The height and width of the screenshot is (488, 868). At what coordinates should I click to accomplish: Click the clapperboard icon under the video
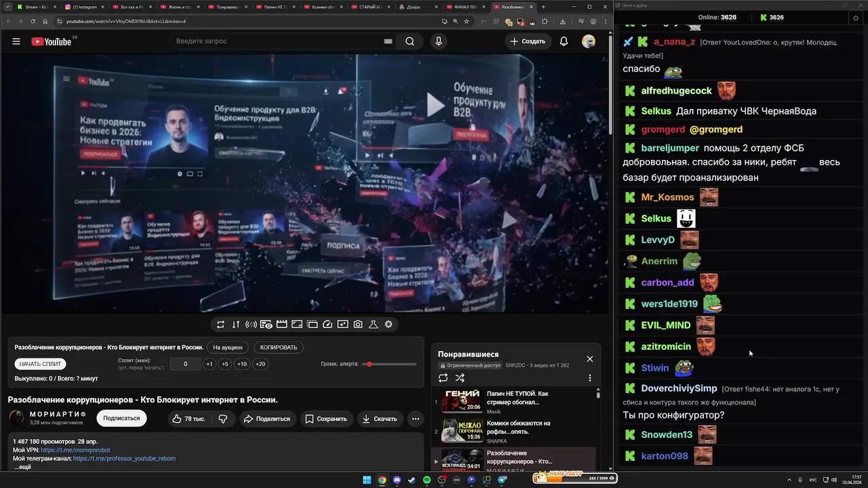[x=281, y=324]
